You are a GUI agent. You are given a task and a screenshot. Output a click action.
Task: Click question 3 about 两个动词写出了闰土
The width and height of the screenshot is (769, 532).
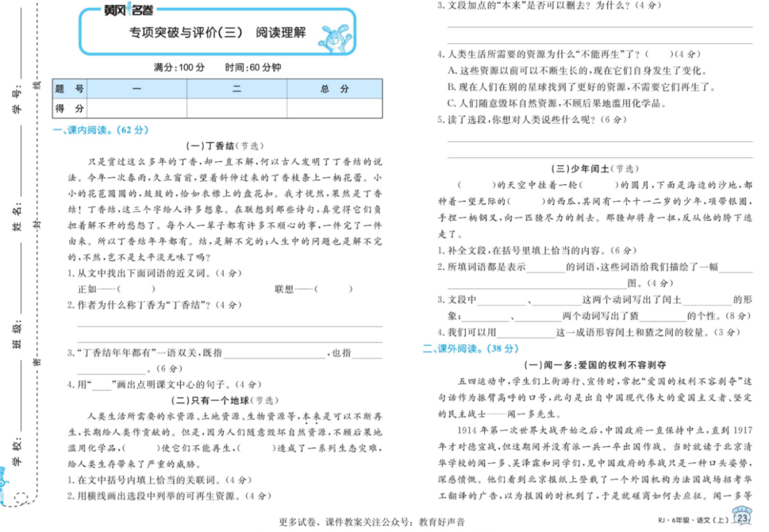pyautogui.click(x=595, y=308)
